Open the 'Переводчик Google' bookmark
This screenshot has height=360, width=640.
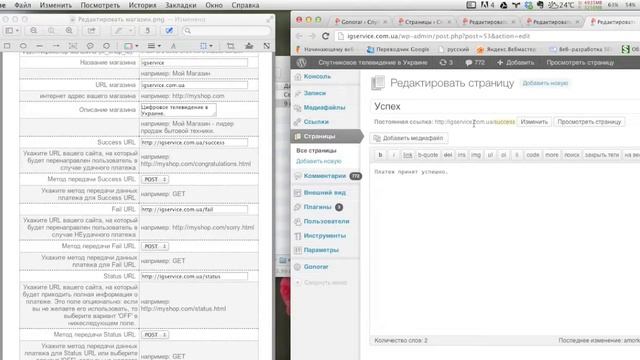pyautogui.click(x=398, y=49)
